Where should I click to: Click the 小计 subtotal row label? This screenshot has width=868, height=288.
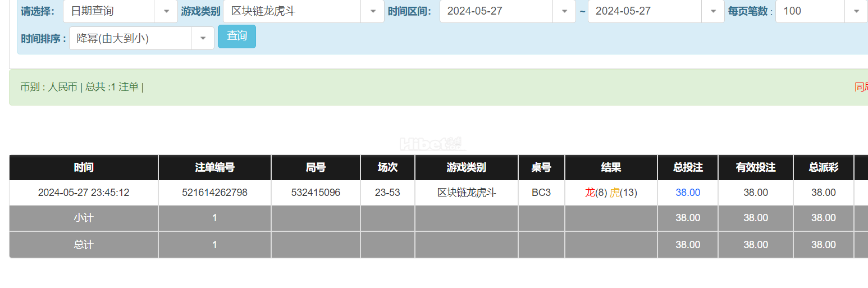tap(84, 218)
